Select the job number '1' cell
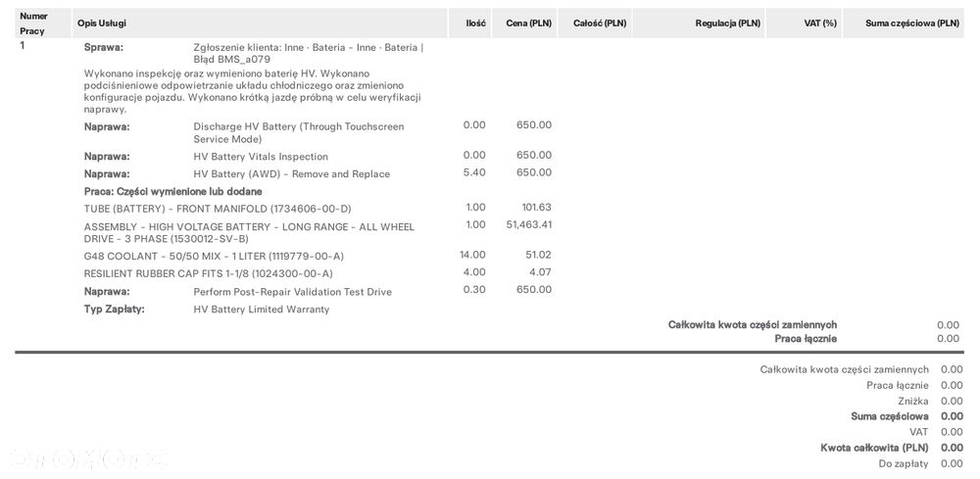Image resolution: width=980 pixels, height=479 pixels. (x=24, y=46)
